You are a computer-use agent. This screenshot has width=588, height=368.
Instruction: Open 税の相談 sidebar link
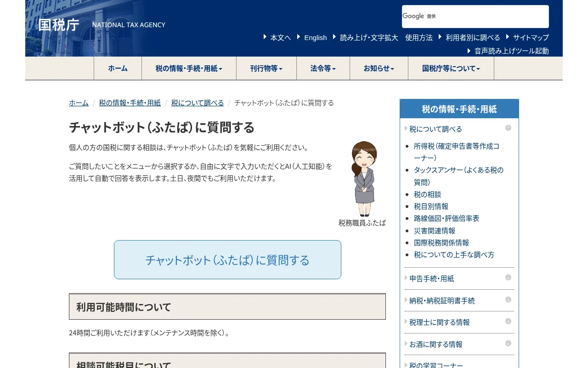coord(427,195)
